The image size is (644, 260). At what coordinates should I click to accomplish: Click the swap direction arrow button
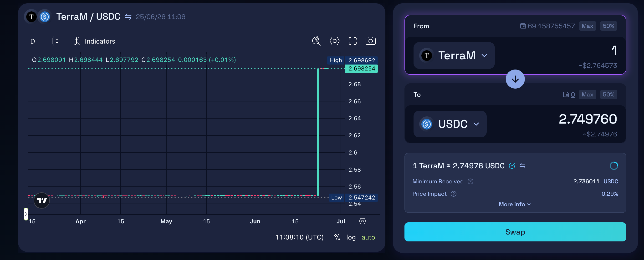515,79
